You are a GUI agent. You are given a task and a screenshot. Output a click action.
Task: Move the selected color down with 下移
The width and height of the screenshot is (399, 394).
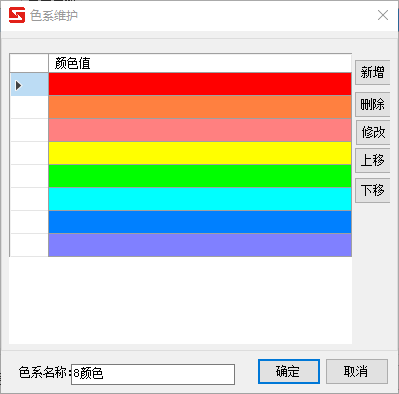tap(372, 190)
